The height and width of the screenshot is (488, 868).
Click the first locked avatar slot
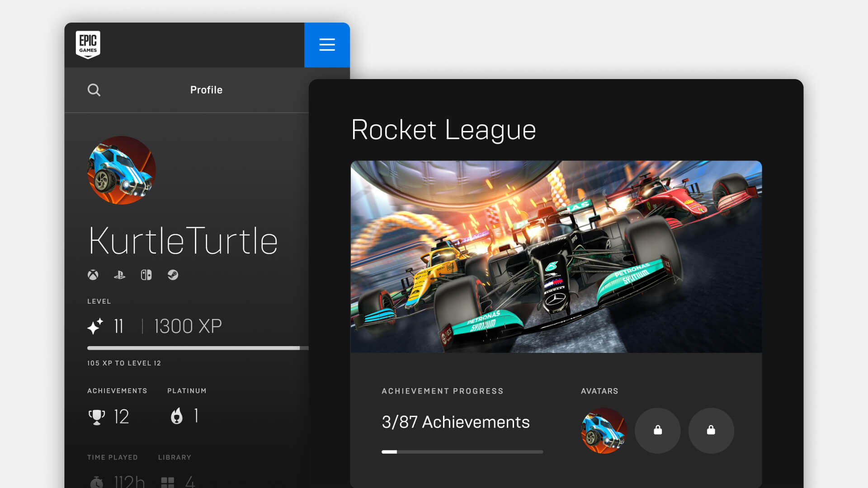click(657, 430)
